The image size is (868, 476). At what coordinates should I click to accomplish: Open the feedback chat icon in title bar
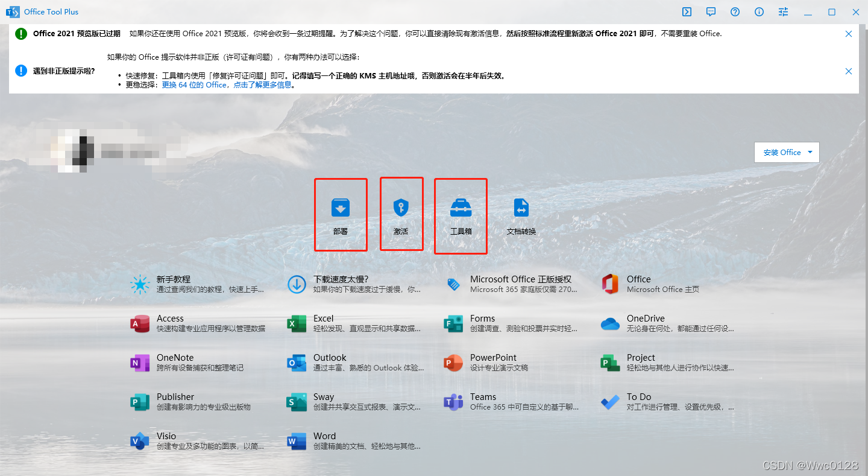point(711,11)
